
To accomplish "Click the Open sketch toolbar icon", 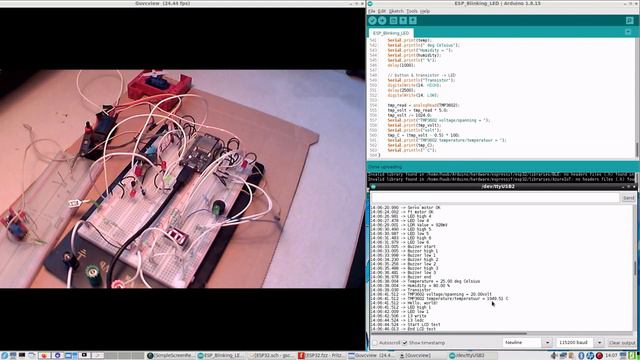I will click(x=403, y=20).
